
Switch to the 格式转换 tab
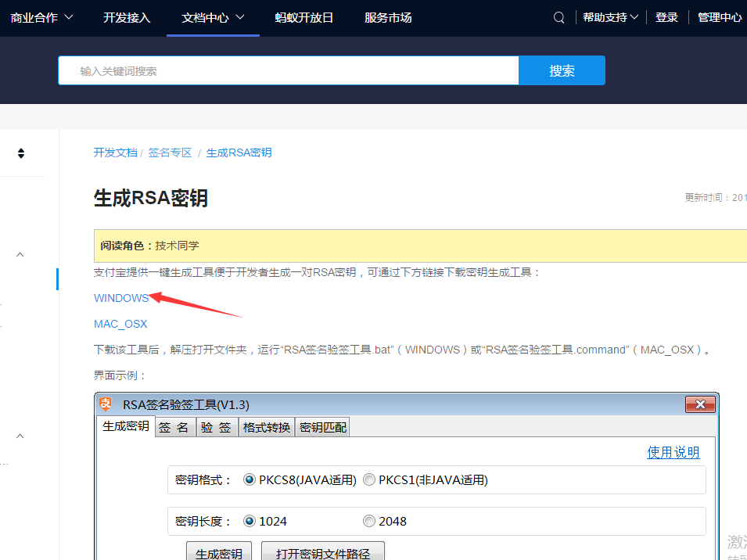tap(267, 427)
